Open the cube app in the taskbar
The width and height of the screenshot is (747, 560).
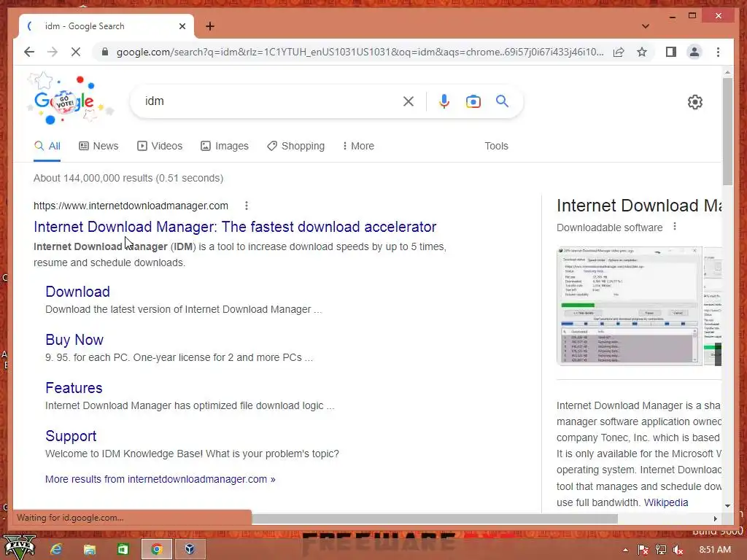[190, 549]
